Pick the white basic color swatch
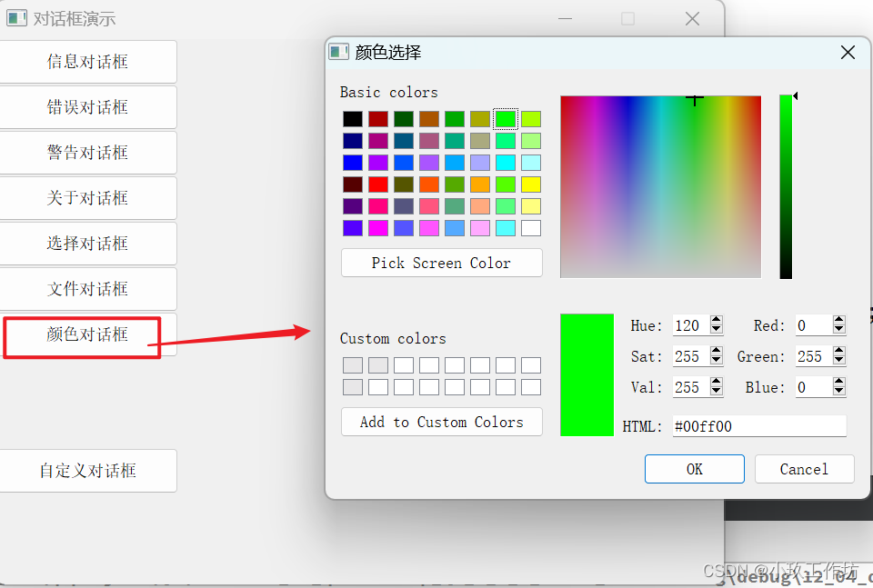 point(531,228)
